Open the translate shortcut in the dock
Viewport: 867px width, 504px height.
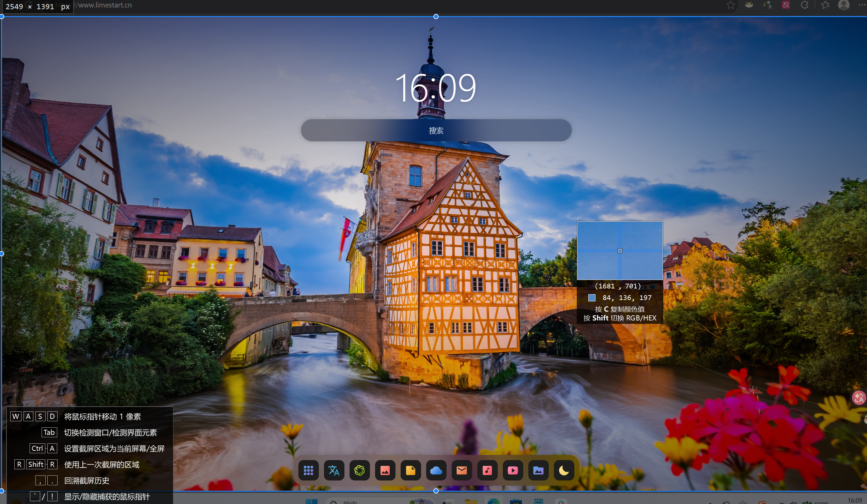tap(334, 470)
